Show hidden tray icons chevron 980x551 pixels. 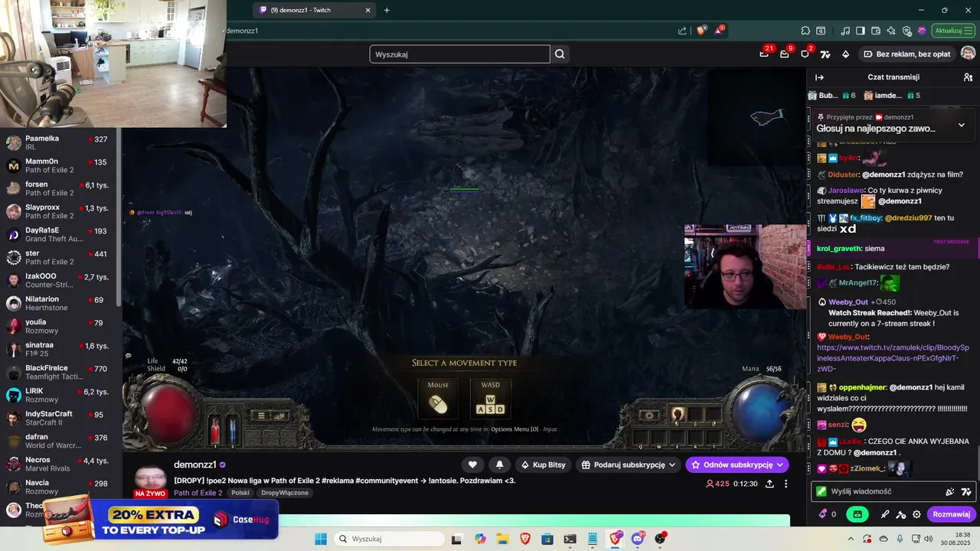click(850, 539)
